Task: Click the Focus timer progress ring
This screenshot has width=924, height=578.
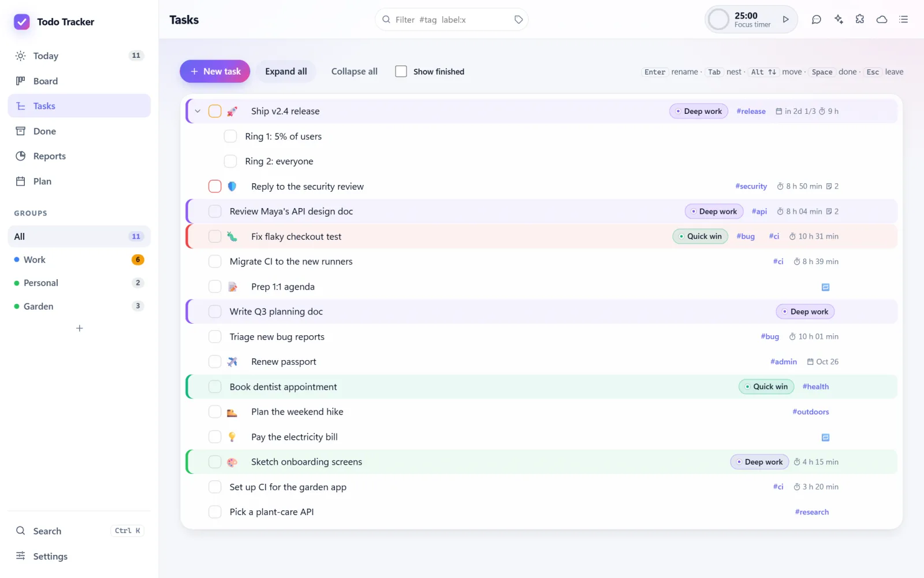Action: [718, 20]
